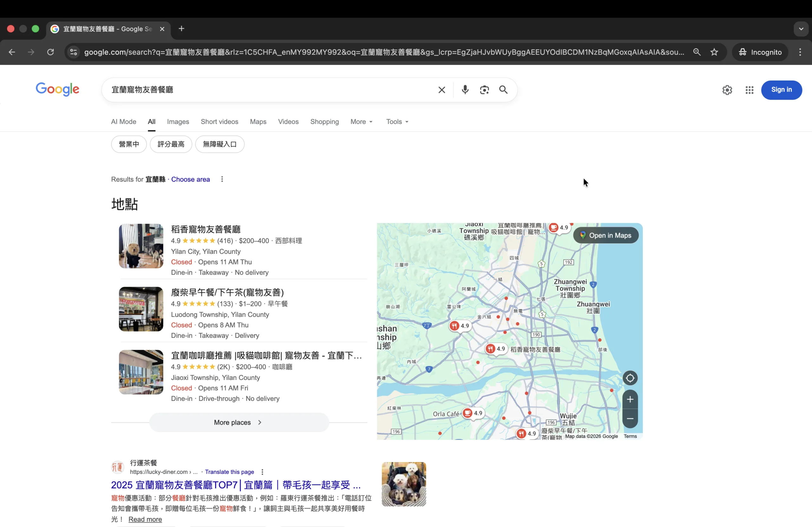Reload the page
812x527 pixels.
[50, 52]
